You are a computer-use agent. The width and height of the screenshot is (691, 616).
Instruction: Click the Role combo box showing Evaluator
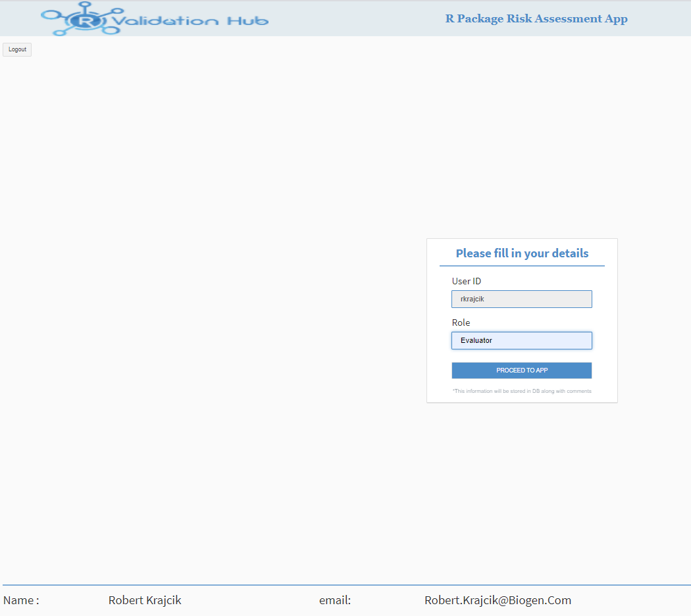click(x=522, y=340)
